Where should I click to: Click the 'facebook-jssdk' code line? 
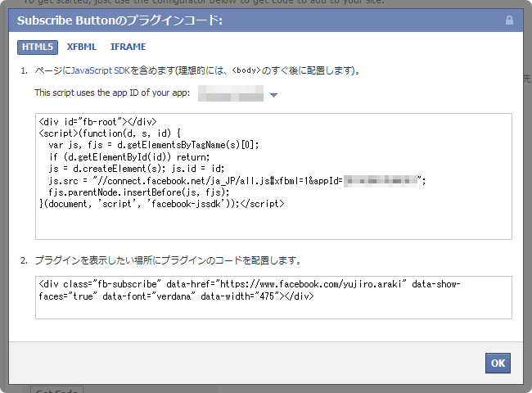point(161,204)
